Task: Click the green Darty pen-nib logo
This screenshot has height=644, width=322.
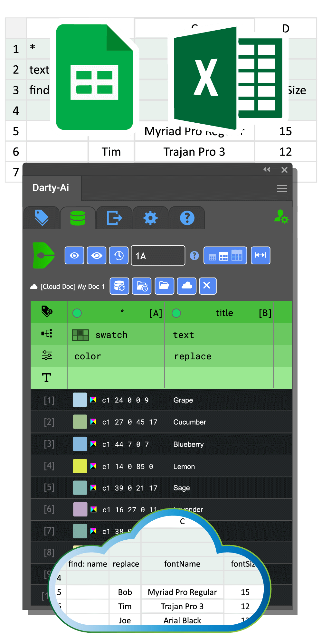Action: [x=43, y=255]
